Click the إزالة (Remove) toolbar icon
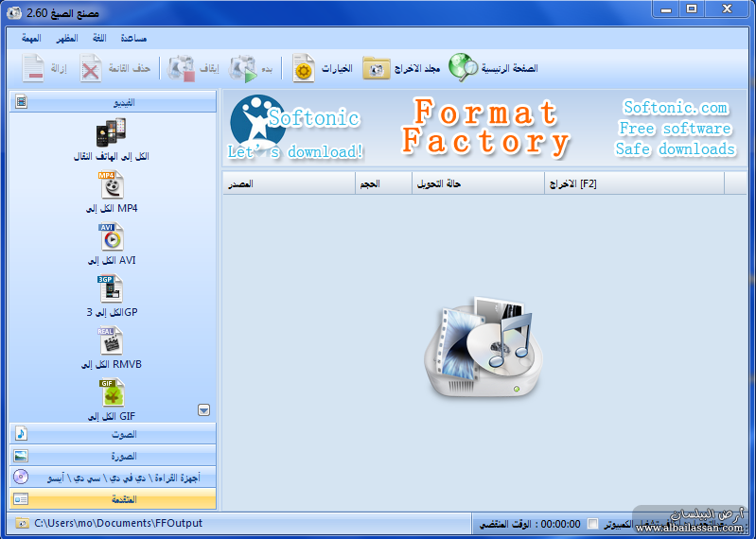Screen dimensions: 756x539 [x=33, y=68]
